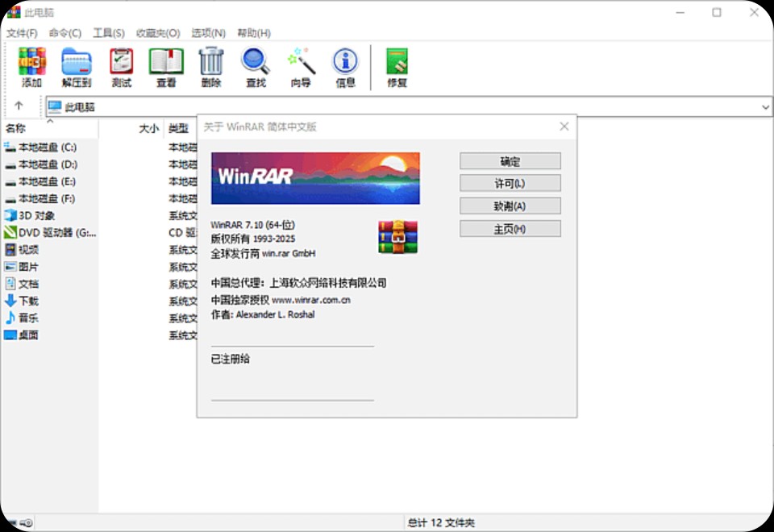The width and height of the screenshot is (774, 532).
Task: Select Local Disk (C:) drive icon
Action: coord(10,147)
